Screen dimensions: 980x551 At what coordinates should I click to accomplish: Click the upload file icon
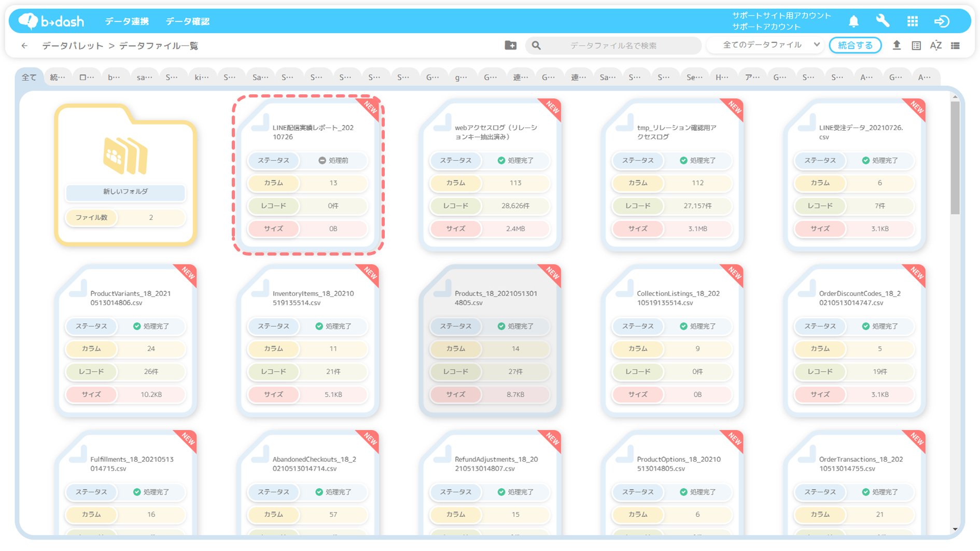(897, 45)
